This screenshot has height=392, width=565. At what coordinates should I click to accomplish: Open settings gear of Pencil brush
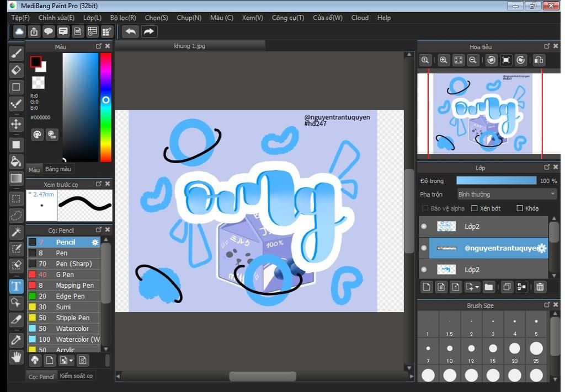pyautogui.click(x=95, y=242)
